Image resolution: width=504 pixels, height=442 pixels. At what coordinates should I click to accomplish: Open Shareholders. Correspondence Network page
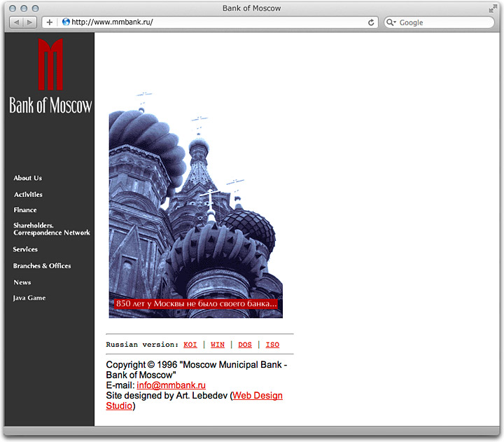point(51,229)
